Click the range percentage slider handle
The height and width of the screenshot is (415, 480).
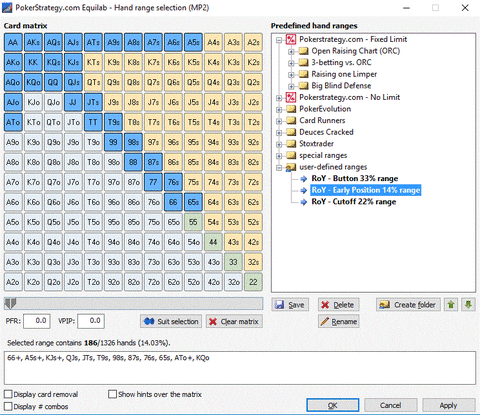[x=10, y=303]
